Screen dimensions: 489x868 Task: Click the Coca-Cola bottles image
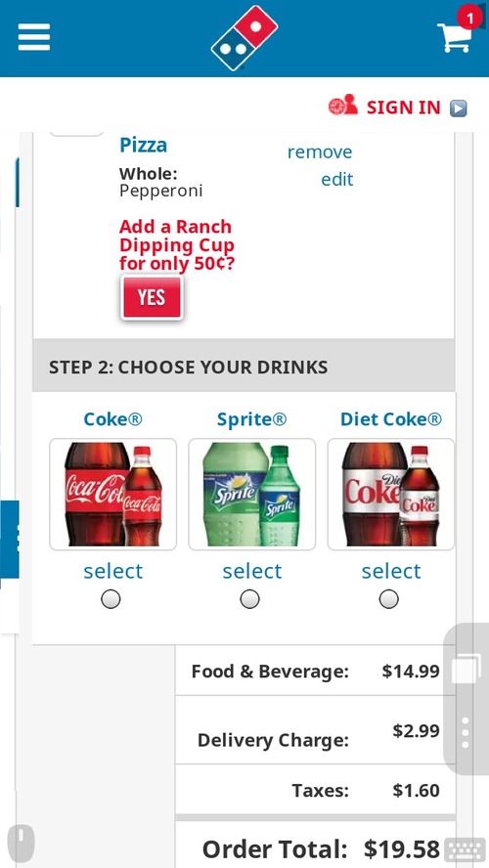(113, 495)
